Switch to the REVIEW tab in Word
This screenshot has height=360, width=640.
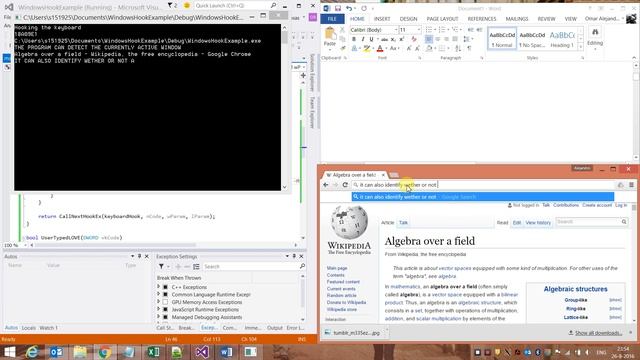click(546, 19)
